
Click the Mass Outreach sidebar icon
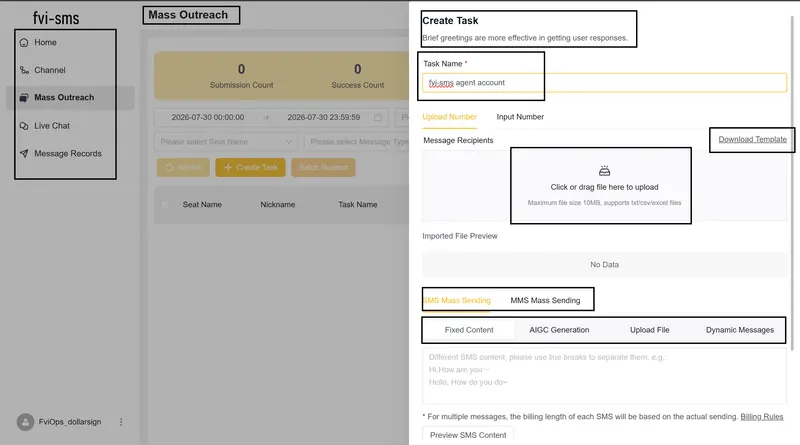pyautogui.click(x=24, y=97)
